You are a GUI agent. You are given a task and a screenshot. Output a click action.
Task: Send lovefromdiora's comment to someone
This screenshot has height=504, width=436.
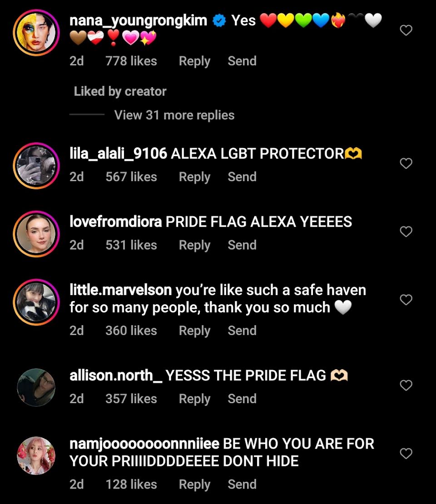pos(242,245)
